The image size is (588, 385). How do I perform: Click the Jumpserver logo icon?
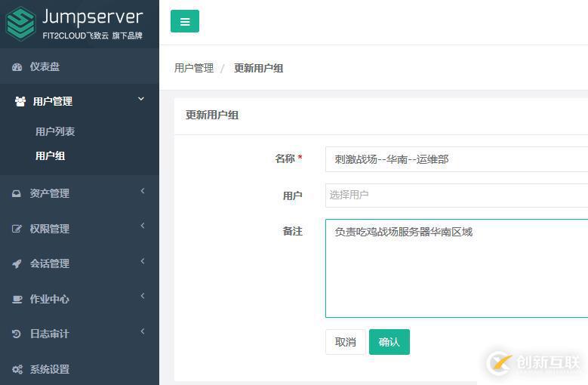click(21, 23)
